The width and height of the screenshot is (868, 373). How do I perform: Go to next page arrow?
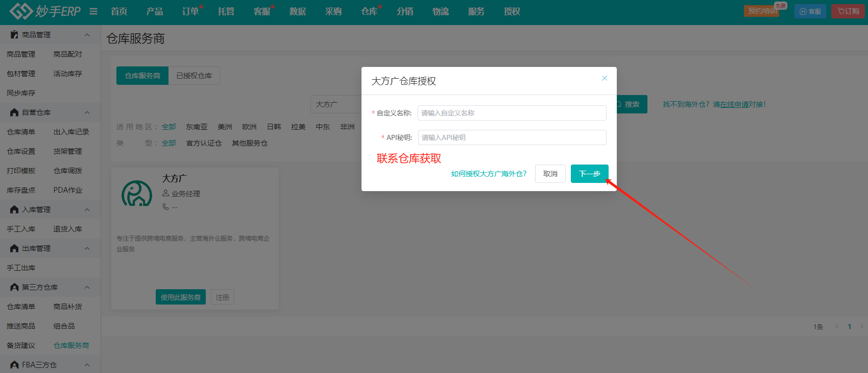[862, 327]
